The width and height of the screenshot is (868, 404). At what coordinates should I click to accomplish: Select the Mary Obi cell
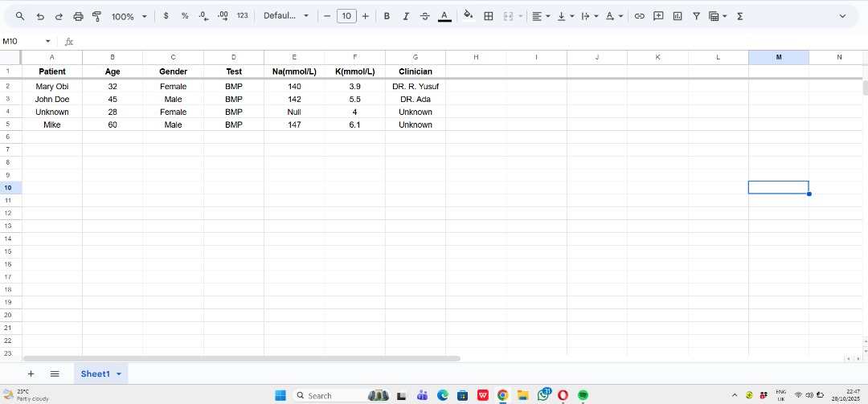tap(52, 86)
